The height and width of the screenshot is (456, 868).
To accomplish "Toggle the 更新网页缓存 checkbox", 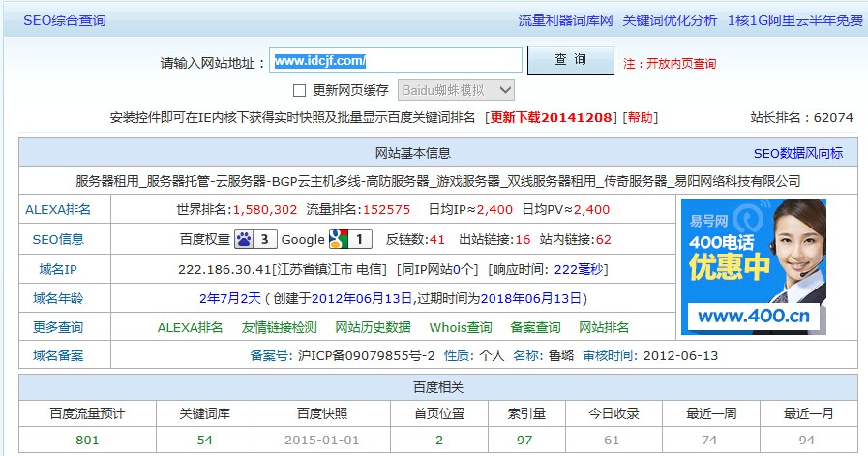I will [x=299, y=90].
